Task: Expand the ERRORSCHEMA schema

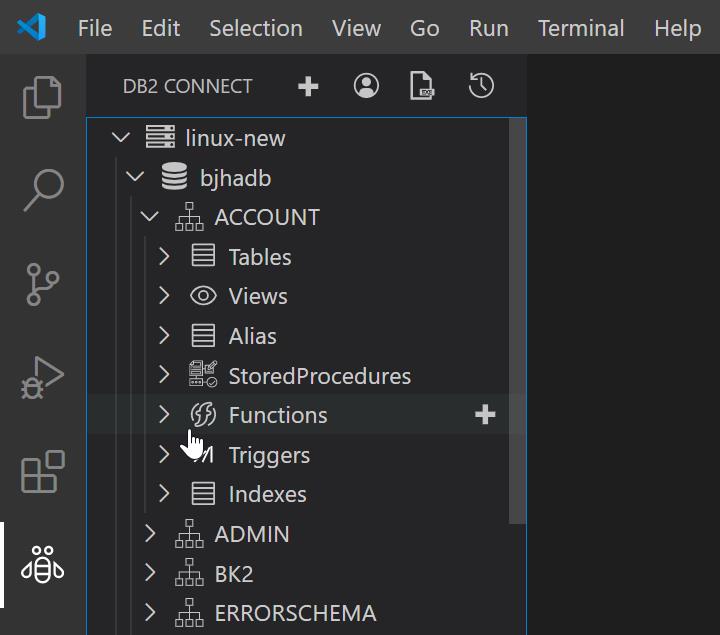Action: pyautogui.click(x=150, y=613)
